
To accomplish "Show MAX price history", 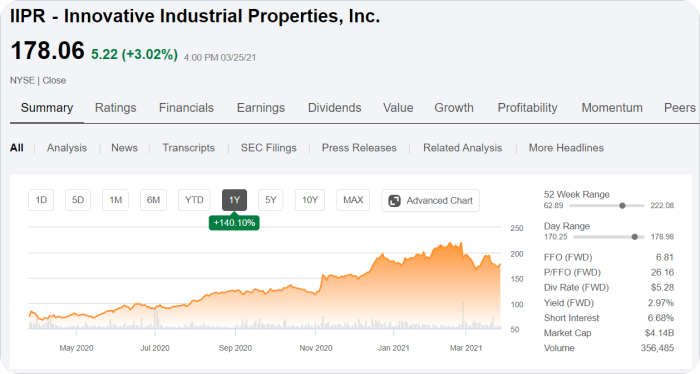I will coord(353,200).
